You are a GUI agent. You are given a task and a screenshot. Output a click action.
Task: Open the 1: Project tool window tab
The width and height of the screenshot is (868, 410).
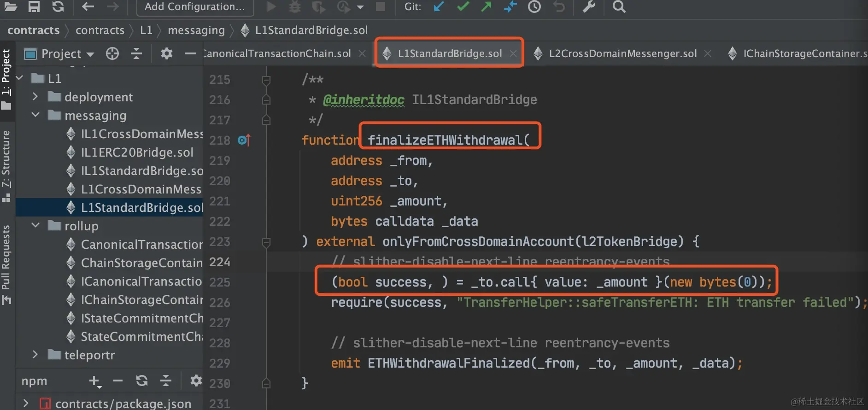point(6,79)
